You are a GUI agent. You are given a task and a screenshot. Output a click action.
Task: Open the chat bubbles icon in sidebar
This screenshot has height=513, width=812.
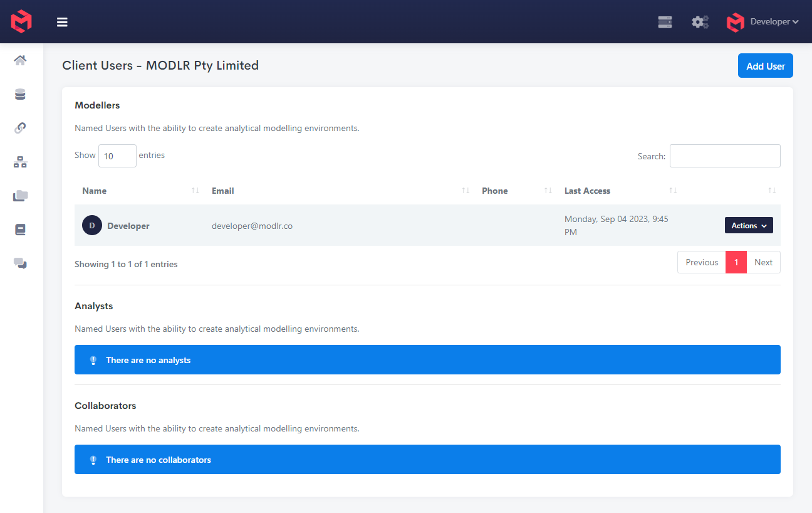20,263
